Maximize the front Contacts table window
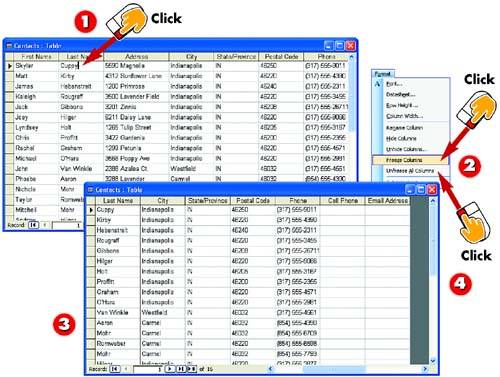Screen dimensions: 500x377 421,190
